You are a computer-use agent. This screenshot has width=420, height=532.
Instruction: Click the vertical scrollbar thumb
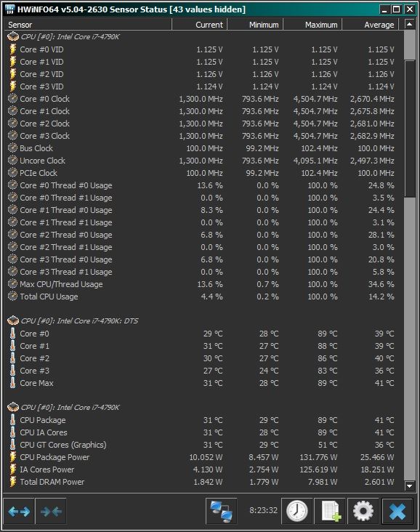[410, 128]
